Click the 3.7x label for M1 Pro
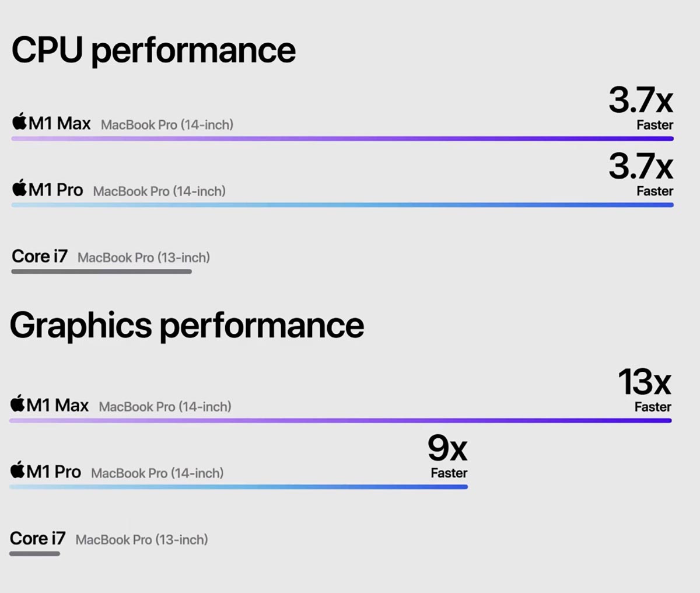 tap(641, 173)
